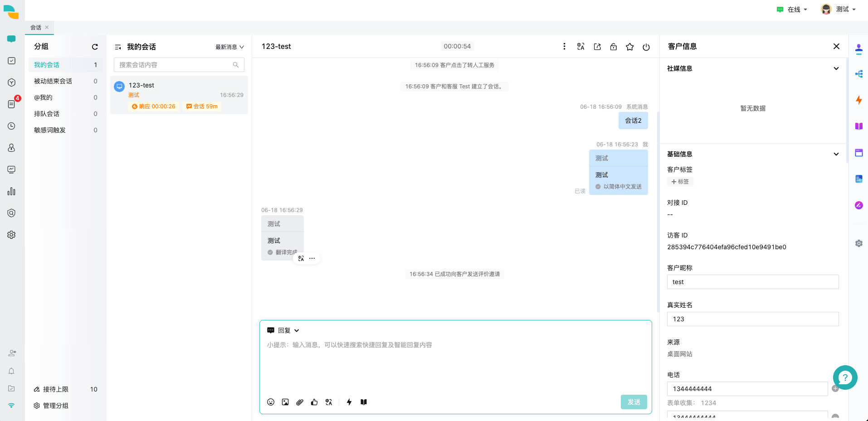
Task: Open the 在线 status dropdown
Action: tap(792, 10)
